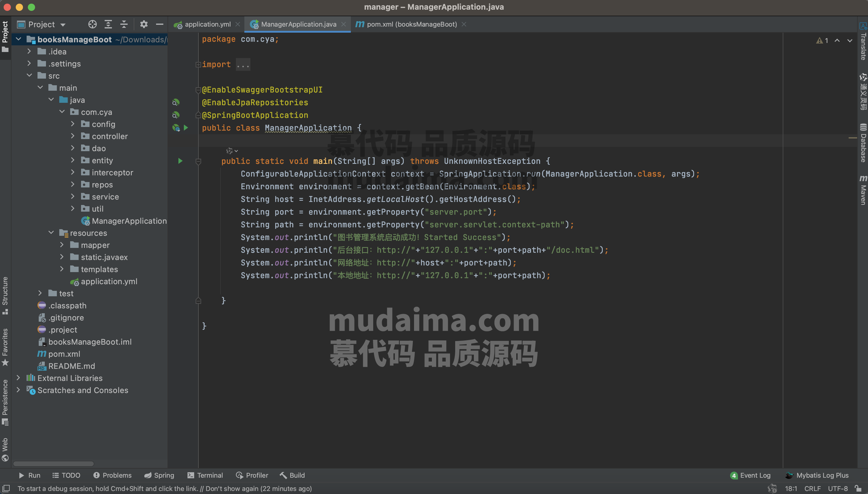The width and height of the screenshot is (868, 494).
Task: Expand External Libraries node
Action: tap(18, 378)
